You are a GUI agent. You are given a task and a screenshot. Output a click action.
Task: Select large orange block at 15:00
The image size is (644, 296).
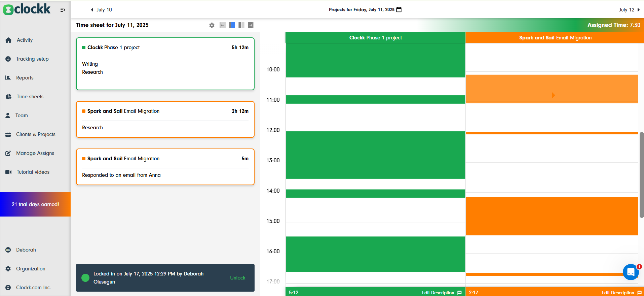point(552,216)
